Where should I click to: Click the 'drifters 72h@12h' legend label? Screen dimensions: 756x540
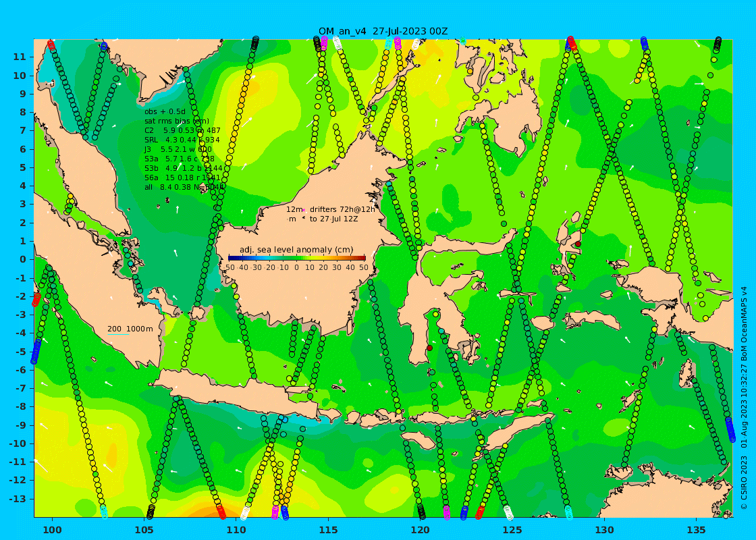(x=342, y=209)
